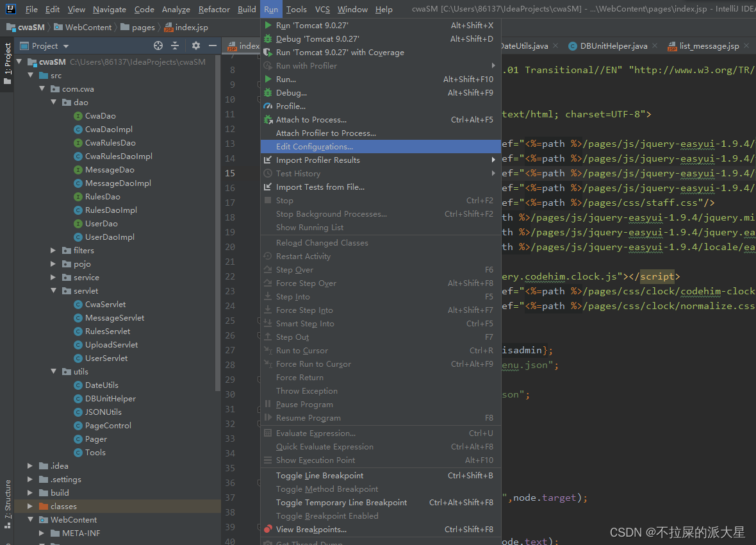This screenshot has height=545, width=756.
Task: Open the Tools menu
Action: coord(296,9)
